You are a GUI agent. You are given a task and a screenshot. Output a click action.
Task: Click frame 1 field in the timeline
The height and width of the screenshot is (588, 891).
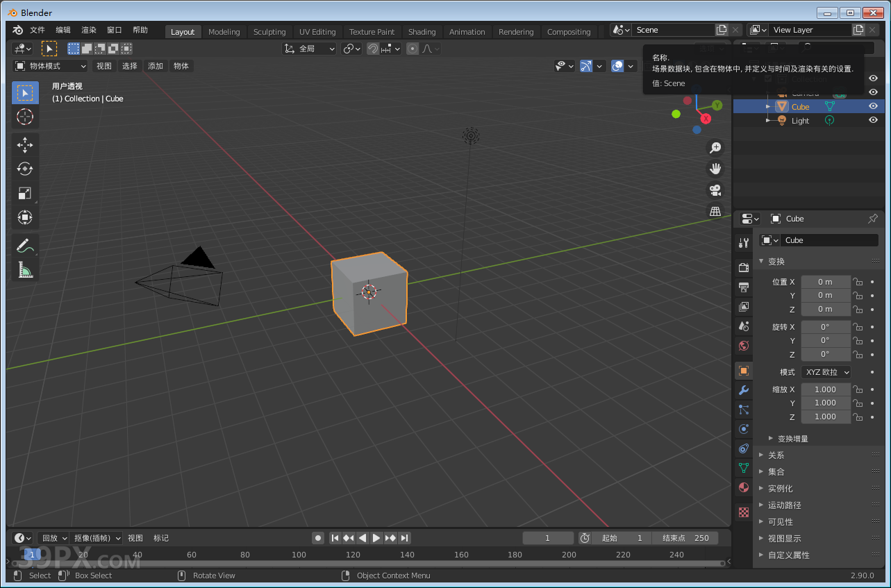tap(548, 538)
